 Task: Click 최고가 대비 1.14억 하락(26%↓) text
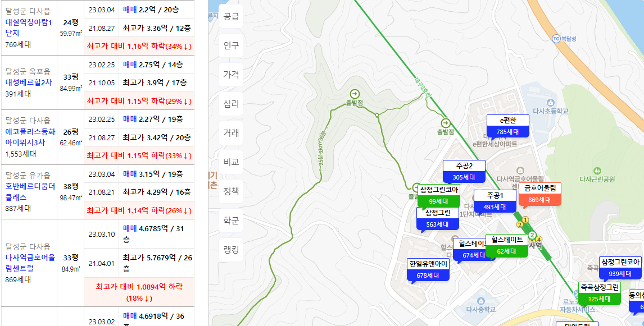point(139,210)
